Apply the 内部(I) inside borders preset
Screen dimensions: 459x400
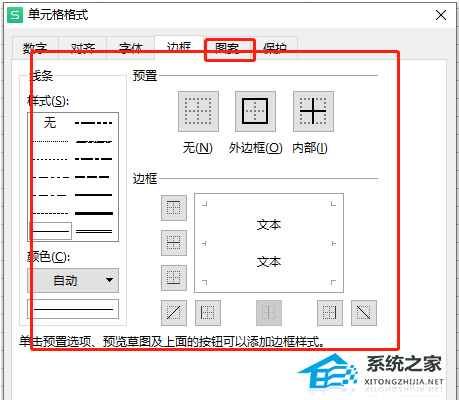click(313, 111)
